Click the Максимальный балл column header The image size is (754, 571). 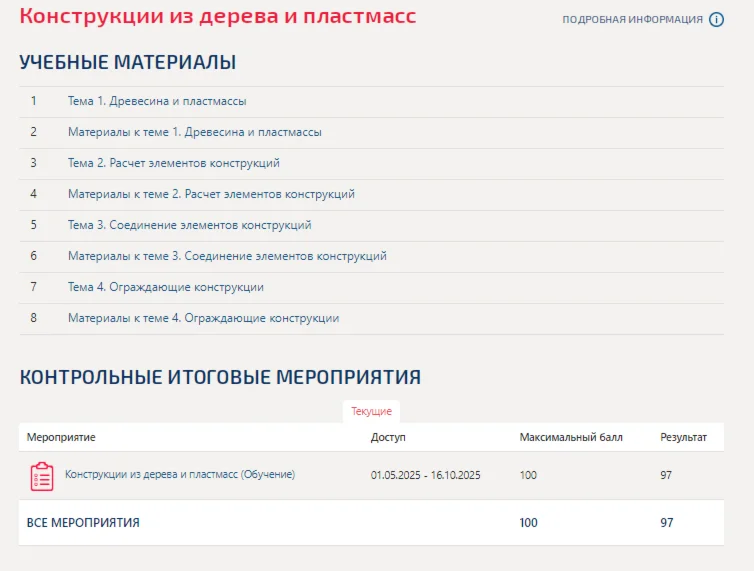point(571,437)
